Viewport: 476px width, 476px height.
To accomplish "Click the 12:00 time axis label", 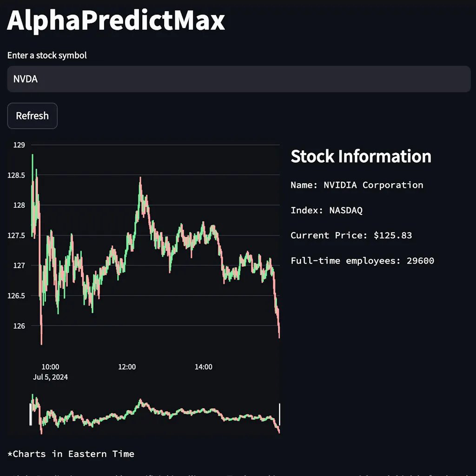I will [126, 367].
